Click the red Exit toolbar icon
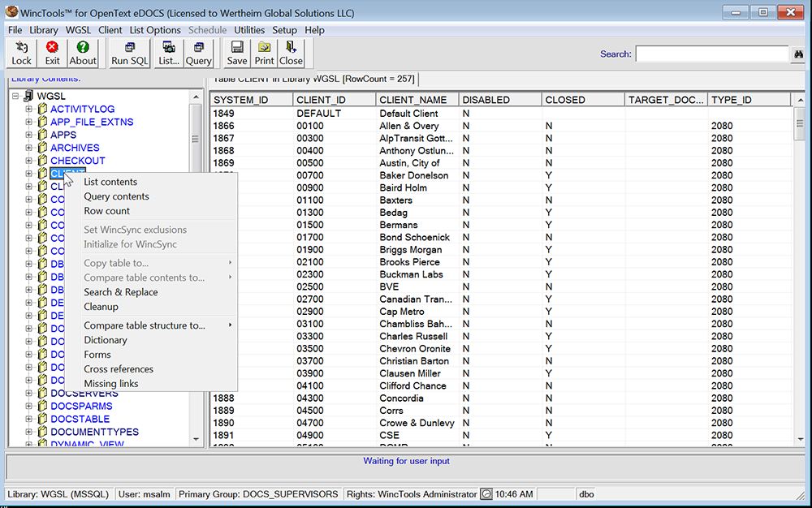Screen dimensions: 812x508 click(x=52, y=54)
